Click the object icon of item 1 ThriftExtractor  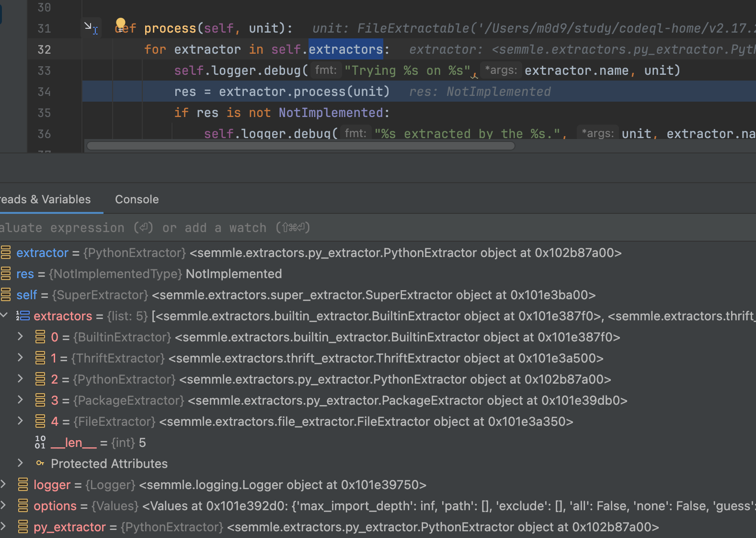click(x=40, y=358)
